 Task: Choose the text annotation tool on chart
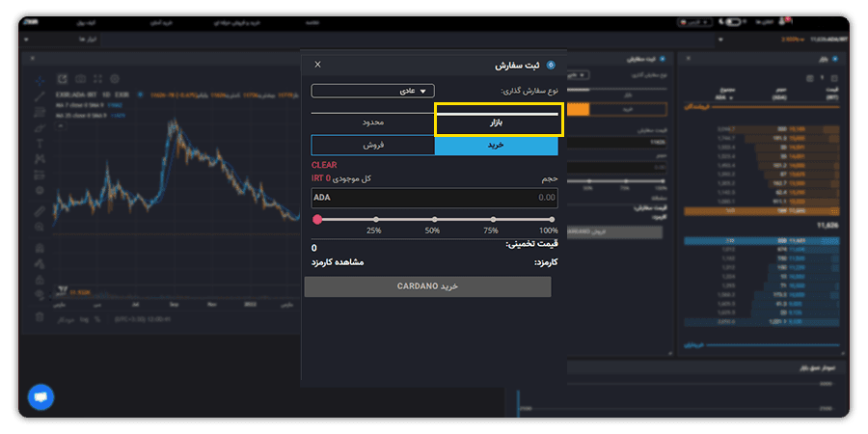coord(40,144)
